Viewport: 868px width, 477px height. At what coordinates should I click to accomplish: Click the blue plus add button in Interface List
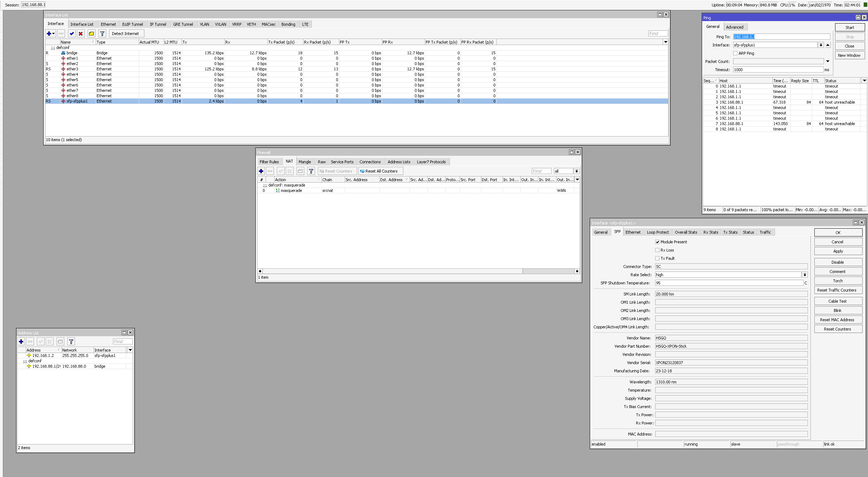click(x=49, y=34)
